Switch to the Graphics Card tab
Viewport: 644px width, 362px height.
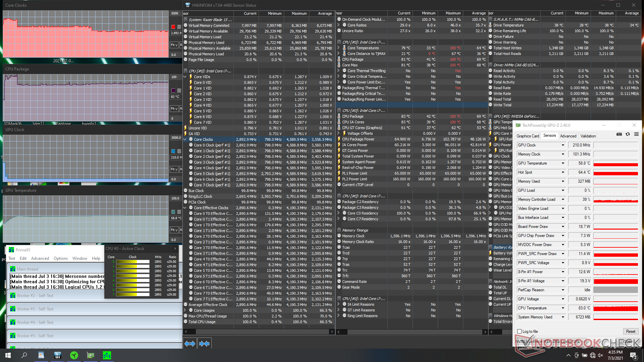point(528,136)
